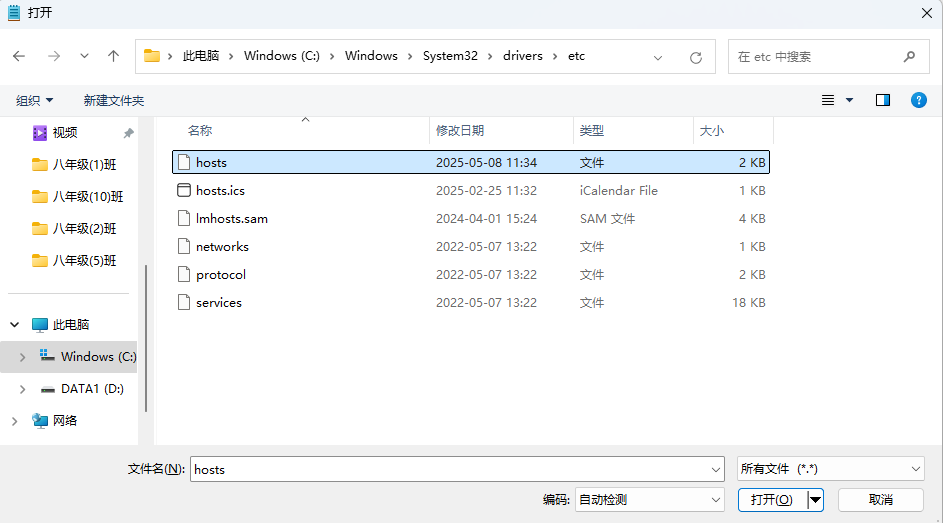Screen dimensions: 943x523
Task: Navigate to 此电脑 in breadcrumb
Action: (x=201, y=56)
